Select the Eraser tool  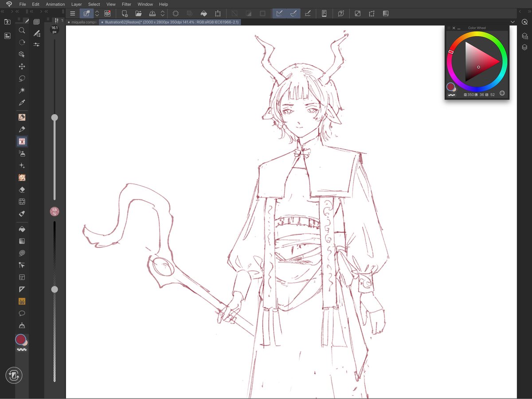tap(22, 189)
